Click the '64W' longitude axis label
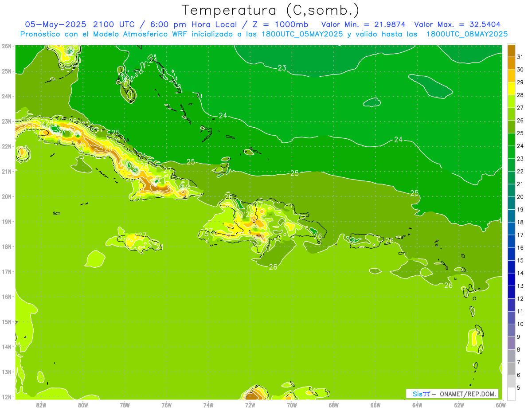 pos(417,405)
